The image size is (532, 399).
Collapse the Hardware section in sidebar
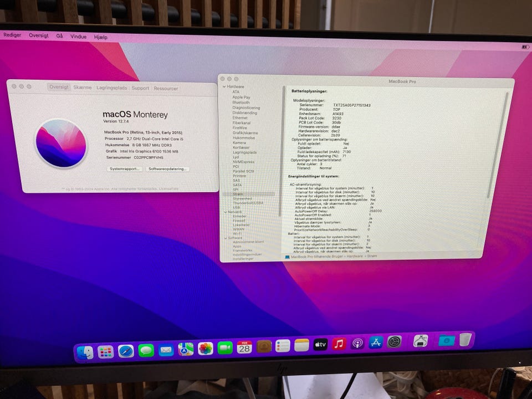224,86
